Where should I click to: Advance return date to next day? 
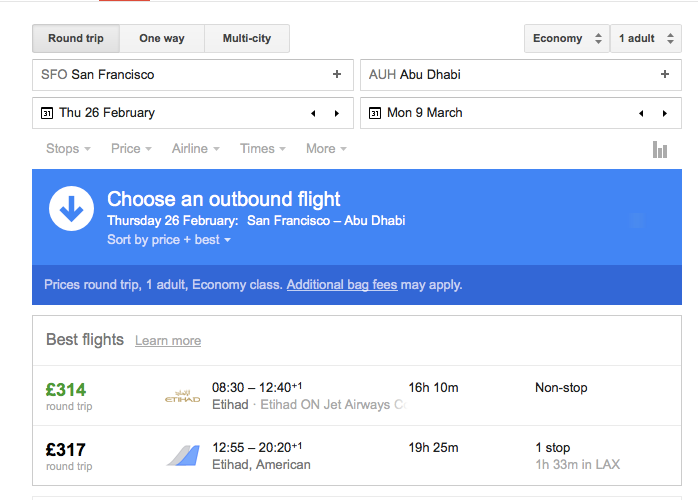(x=665, y=113)
